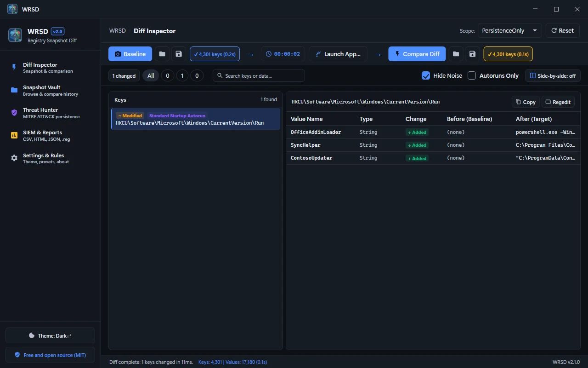Click the Standard Startup Autorun tag

[x=177, y=115]
